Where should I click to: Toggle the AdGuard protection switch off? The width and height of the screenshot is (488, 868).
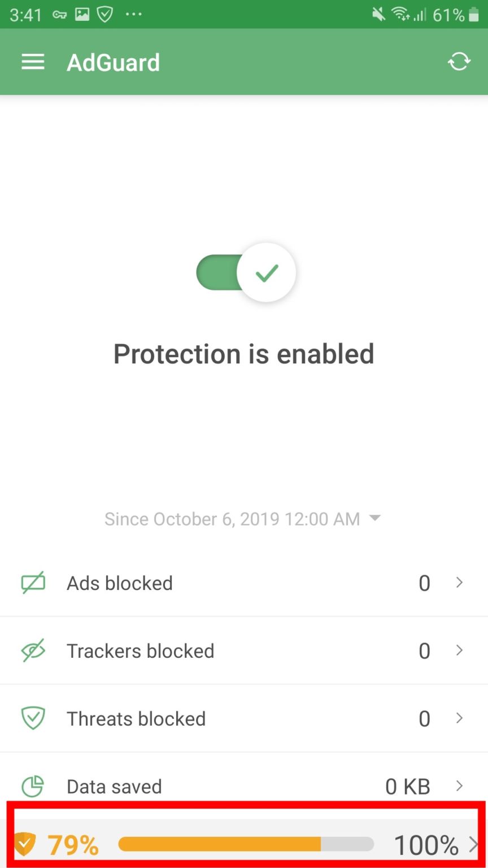[x=246, y=273]
